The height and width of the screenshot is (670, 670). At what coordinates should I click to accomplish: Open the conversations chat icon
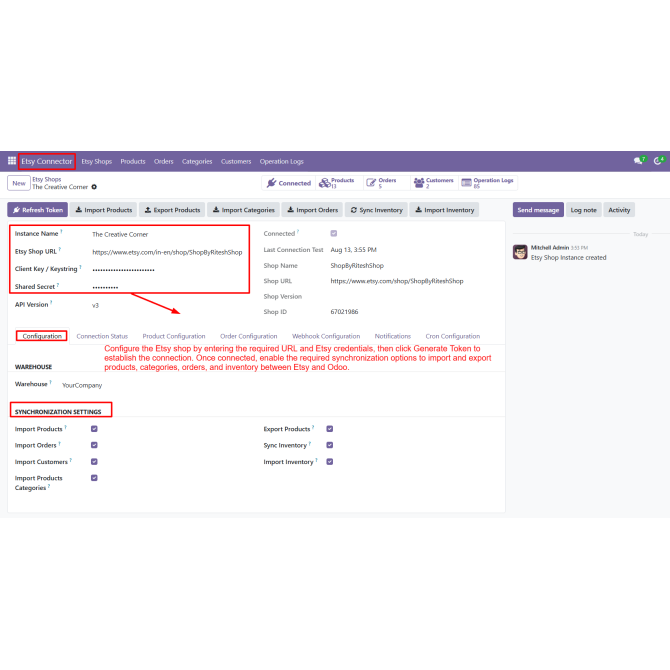coord(639,161)
